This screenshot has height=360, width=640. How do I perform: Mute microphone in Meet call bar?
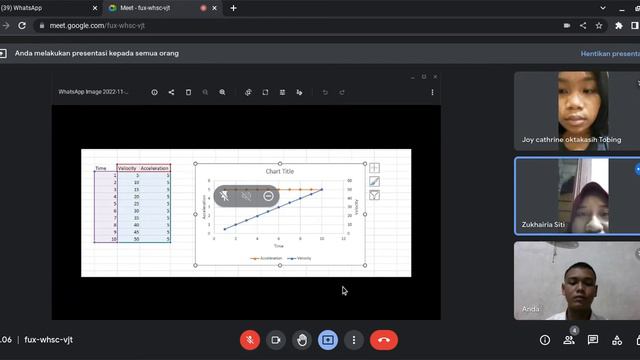[250, 340]
